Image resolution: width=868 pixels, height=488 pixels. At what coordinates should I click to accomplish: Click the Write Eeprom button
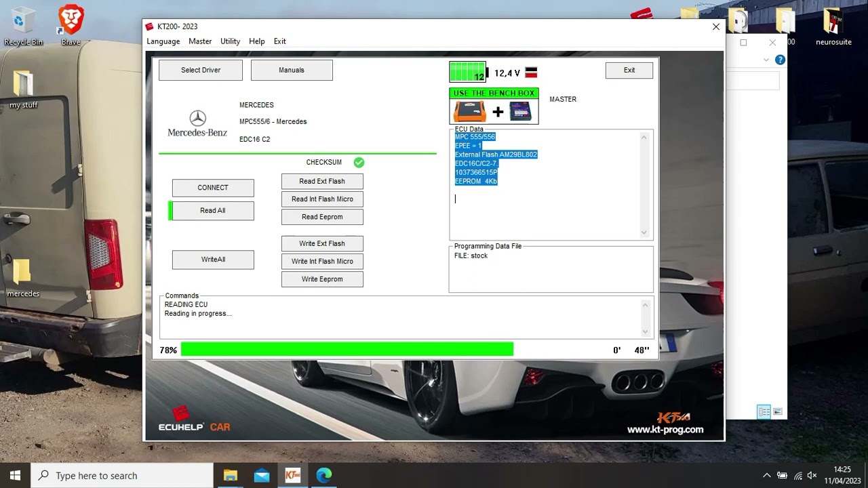[322, 279]
